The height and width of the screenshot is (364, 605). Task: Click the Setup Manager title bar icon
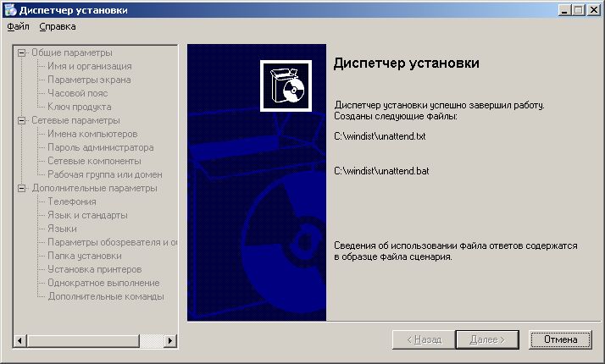9,9
